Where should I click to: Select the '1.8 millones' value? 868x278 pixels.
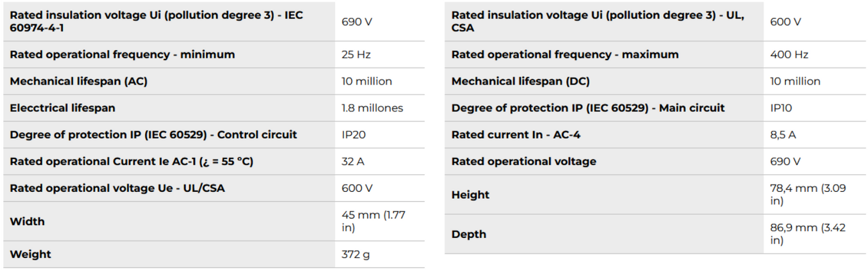372,108
